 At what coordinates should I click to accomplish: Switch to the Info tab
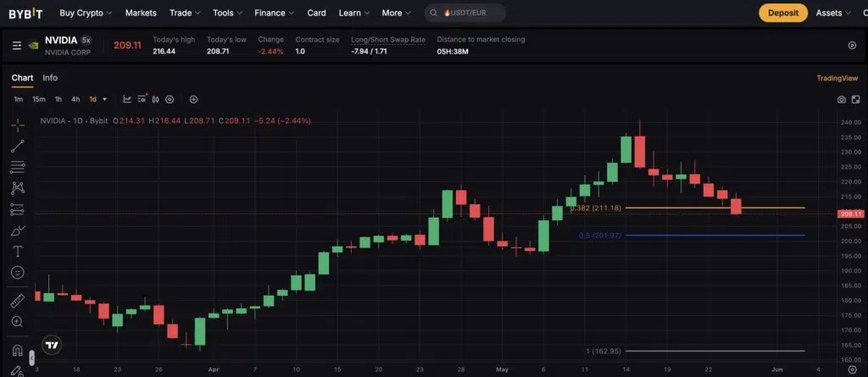(50, 78)
